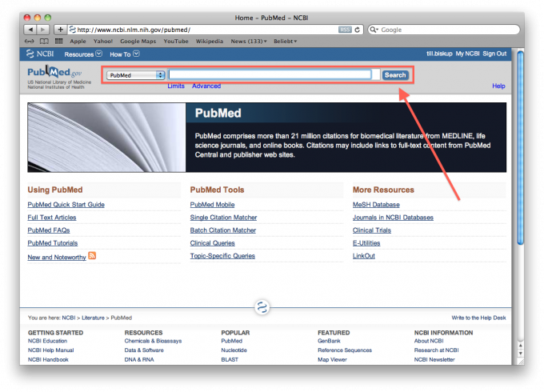Open the New and Noteworthy link
The height and width of the screenshot is (392, 544).
pyautogui.click(x=57, y=258)
